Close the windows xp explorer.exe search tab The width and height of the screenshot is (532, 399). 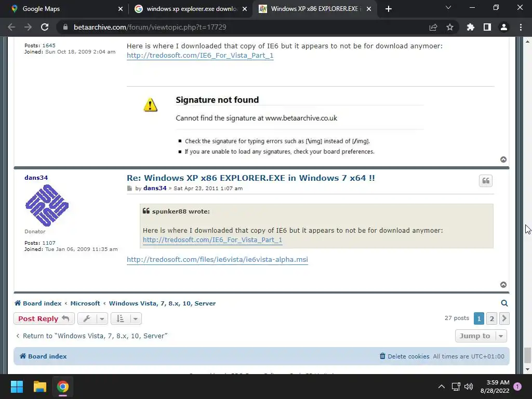point(245,9)
